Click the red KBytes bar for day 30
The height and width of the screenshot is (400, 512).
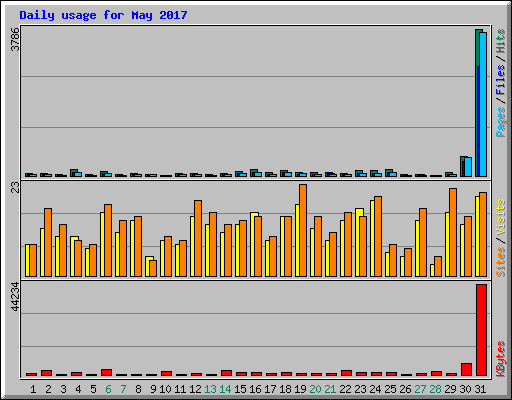(x=466, y=369)
